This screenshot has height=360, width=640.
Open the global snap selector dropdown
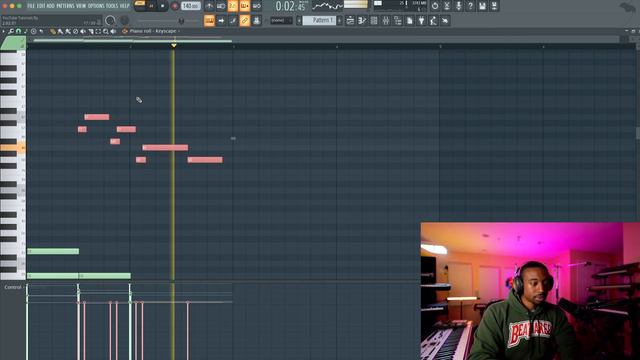[x=282, y=20]
